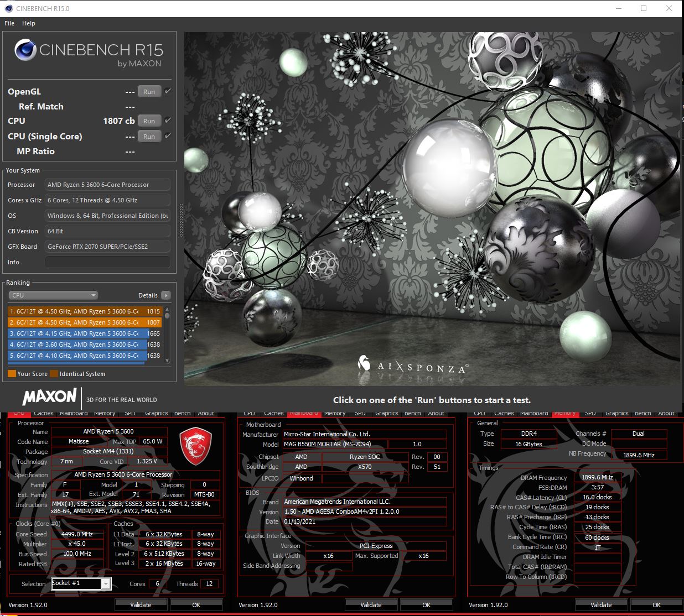Switch to Graphics tab in Mainboard window

[386, 414]
